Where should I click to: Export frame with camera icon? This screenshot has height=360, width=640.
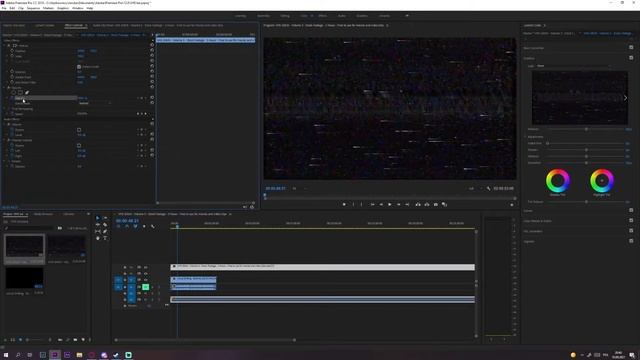point(436,204)
